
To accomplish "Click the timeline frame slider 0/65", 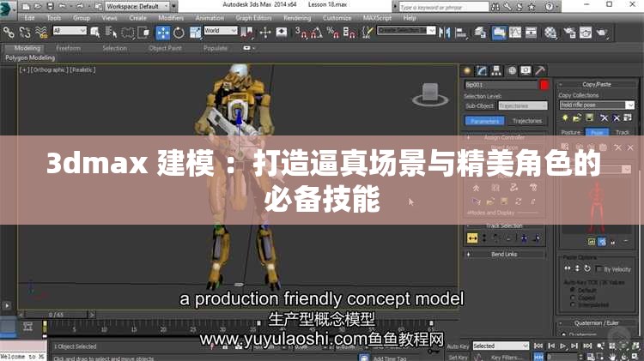I will pos(56,315).
